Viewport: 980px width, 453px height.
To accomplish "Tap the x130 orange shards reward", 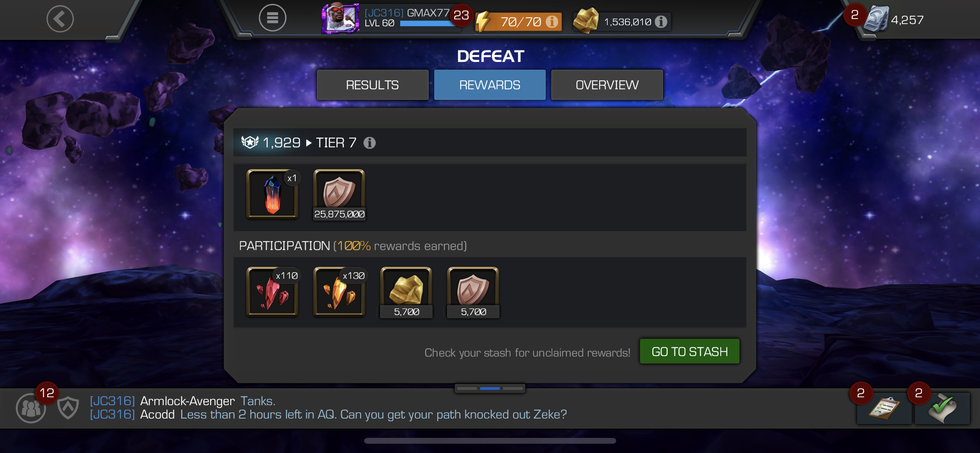I will pos(339,292).
